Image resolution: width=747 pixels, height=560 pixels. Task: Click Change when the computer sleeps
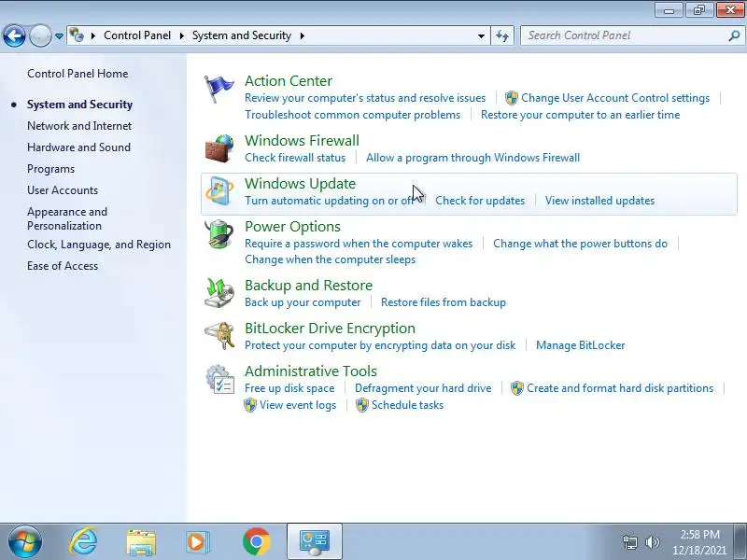point(330,259)
